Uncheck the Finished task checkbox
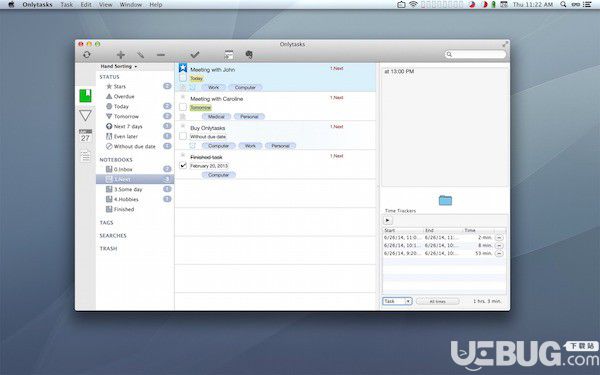 click(x=183, y=165)
